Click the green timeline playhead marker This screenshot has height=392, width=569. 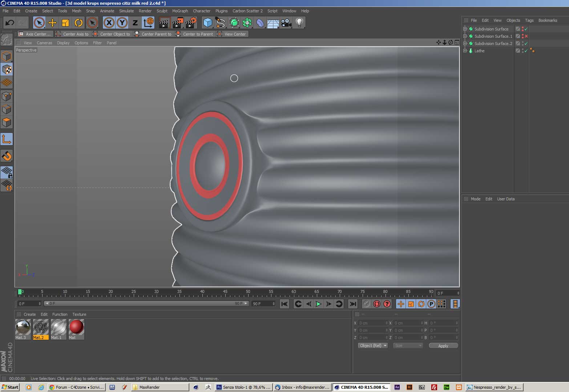point(20,292)
